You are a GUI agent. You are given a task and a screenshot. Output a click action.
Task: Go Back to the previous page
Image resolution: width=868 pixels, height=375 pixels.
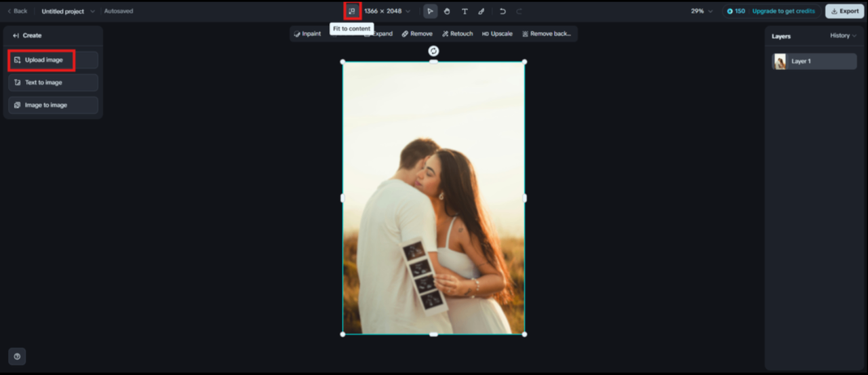[x=17, y=11]
